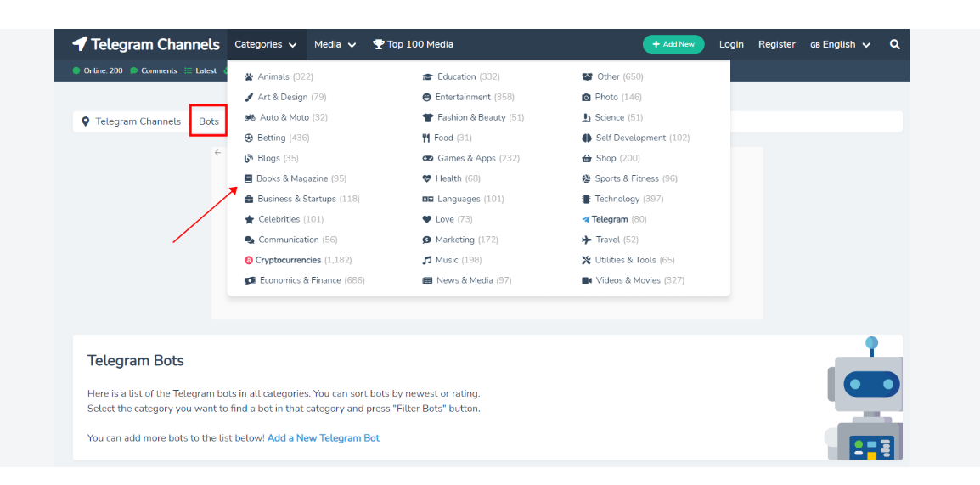Expand the Media dropdown menu
The width and height of the screenshot is (980, 485).
[x=335, y=44]
